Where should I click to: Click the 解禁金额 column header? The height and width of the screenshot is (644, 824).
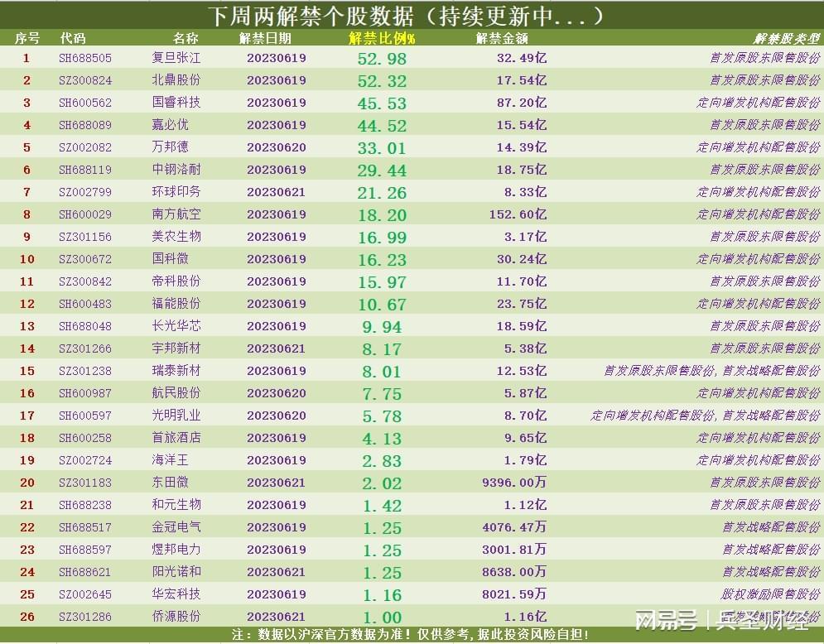[502, 38]
